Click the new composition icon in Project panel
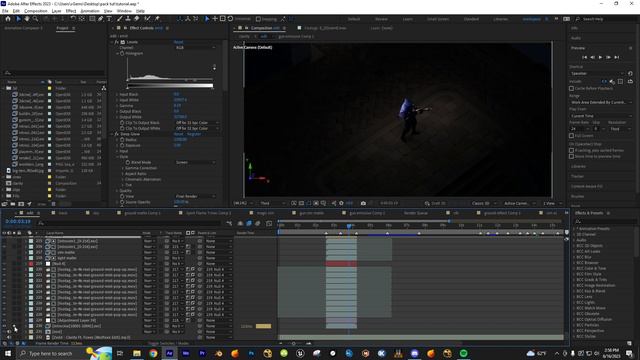This screenshot has height=360, width=640. point(21,204)
